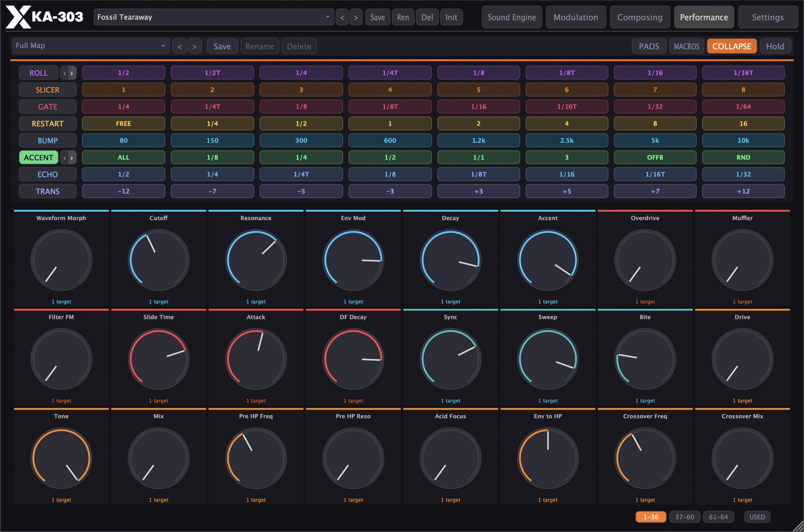Screen dimensions: 804x532
Task: Switch to the Modulation tab
Action: tap(576, 17)
